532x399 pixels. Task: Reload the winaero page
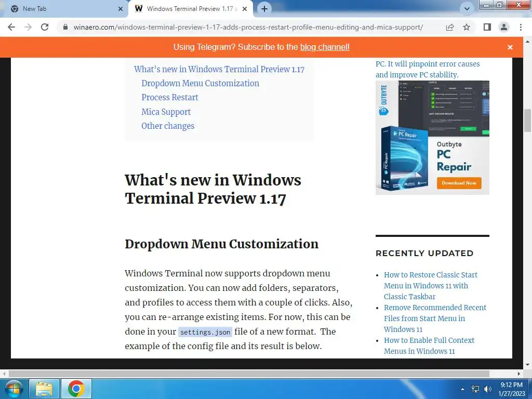click(45, 27)
